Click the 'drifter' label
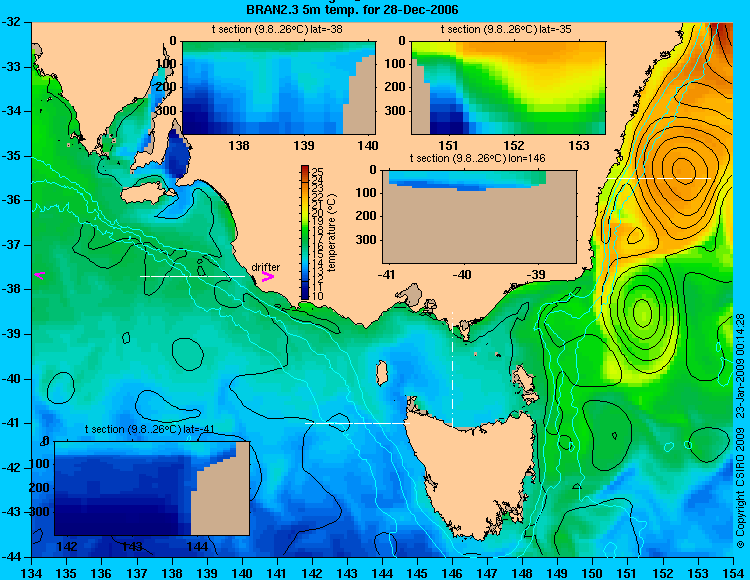750x580 pixels. click(266, 267)
